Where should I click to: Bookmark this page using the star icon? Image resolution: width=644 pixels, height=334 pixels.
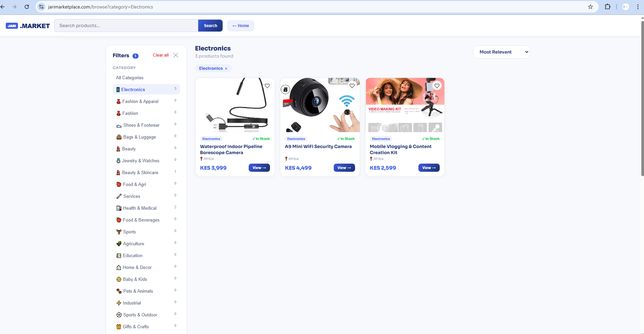590,6
